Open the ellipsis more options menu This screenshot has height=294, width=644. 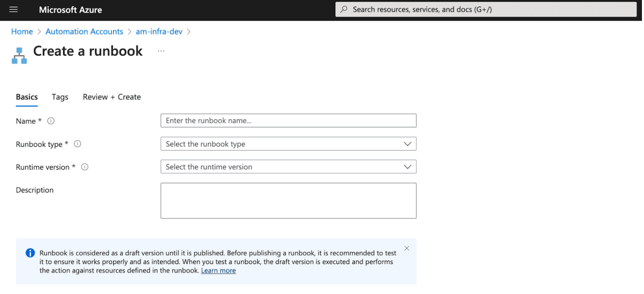(161, 51)
